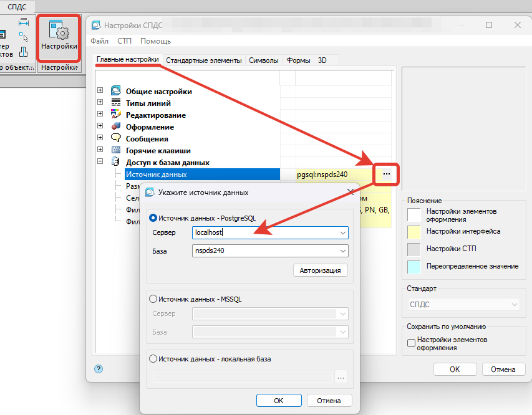
Task: Choose the локальная база radio option
Action: coord(153,359)
